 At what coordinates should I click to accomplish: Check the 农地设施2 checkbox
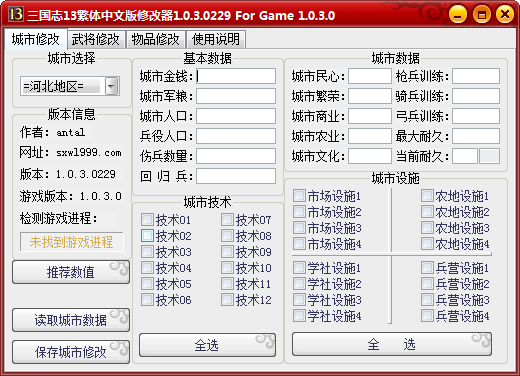(x=427, y=212)
